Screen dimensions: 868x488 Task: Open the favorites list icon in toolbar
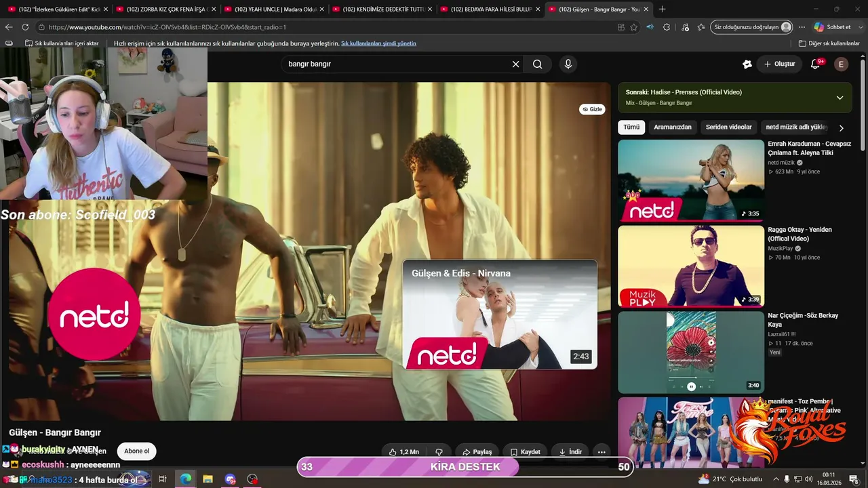701,27
